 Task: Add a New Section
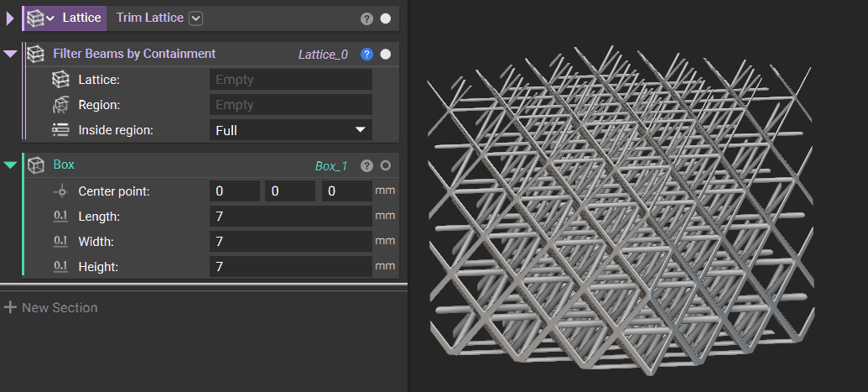pos(51,308)
